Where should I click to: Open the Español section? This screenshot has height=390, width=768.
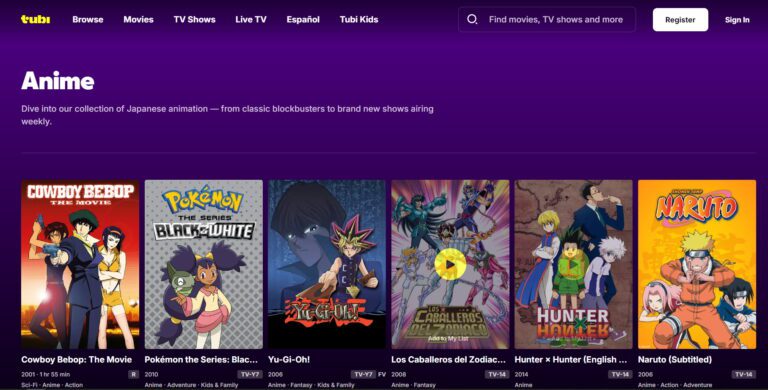303,20
